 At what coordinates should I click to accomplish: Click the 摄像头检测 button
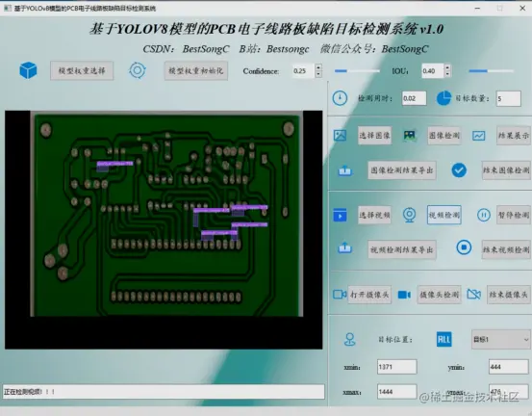pos(440,295)
